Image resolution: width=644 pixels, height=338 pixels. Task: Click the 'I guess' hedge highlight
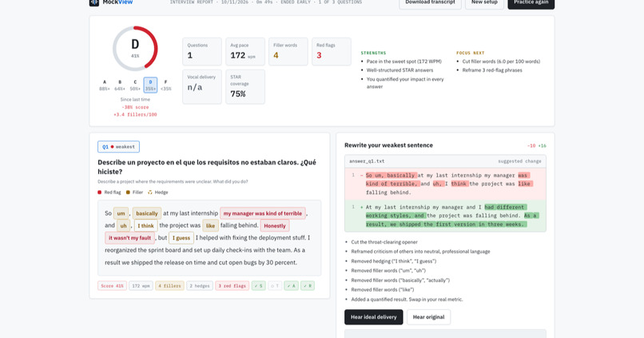[x=181, y=238]
